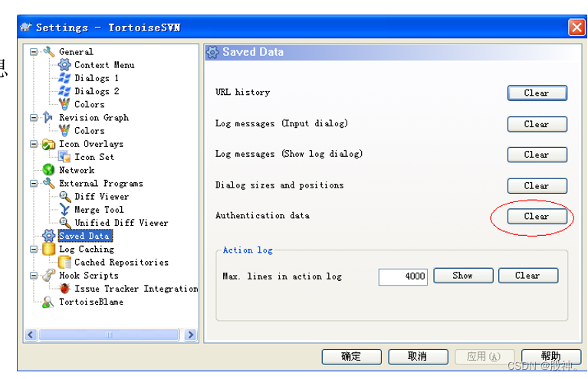
Task: Confirm with the 确定 button
Action: pos(351,357)
